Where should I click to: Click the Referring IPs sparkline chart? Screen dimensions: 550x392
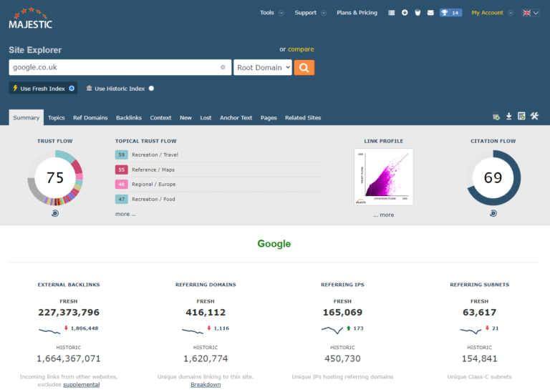click(x=332, y=330)
